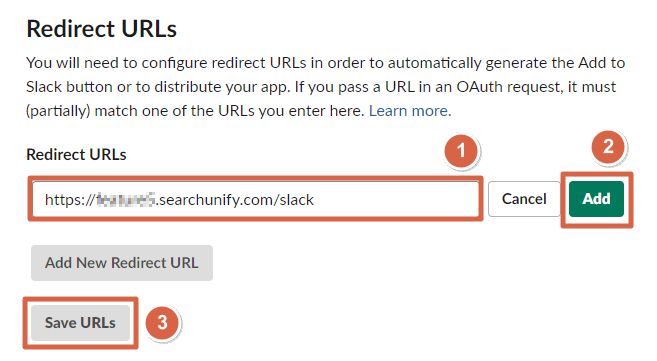Click Add New Redirect URL button
This screenshot has height=361, width=657.
(122, 263)
